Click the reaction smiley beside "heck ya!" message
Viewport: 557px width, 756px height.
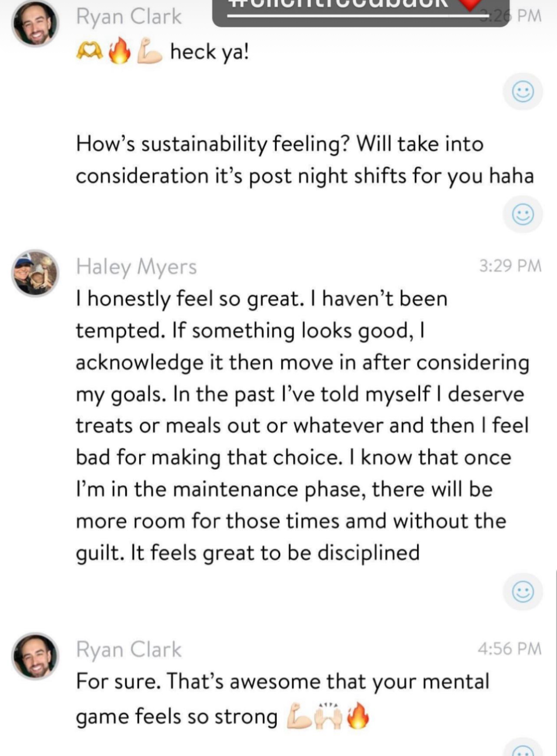pyautogui.click(x=522, y=92)
